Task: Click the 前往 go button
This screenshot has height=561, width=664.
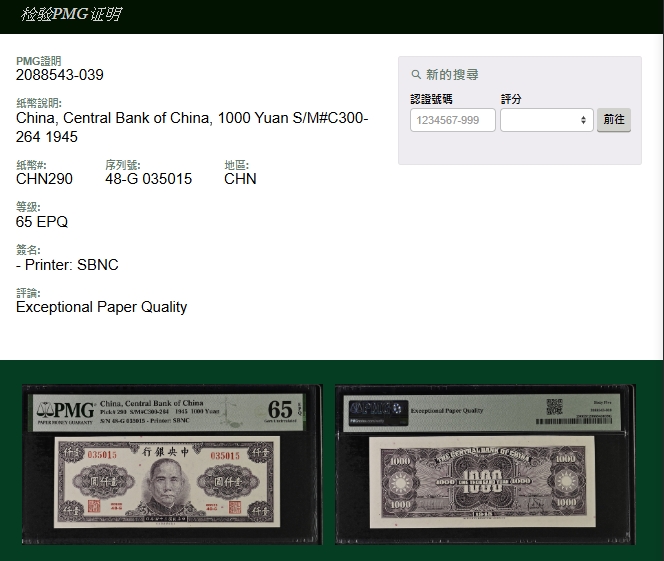Action: (x=614, y=120)
